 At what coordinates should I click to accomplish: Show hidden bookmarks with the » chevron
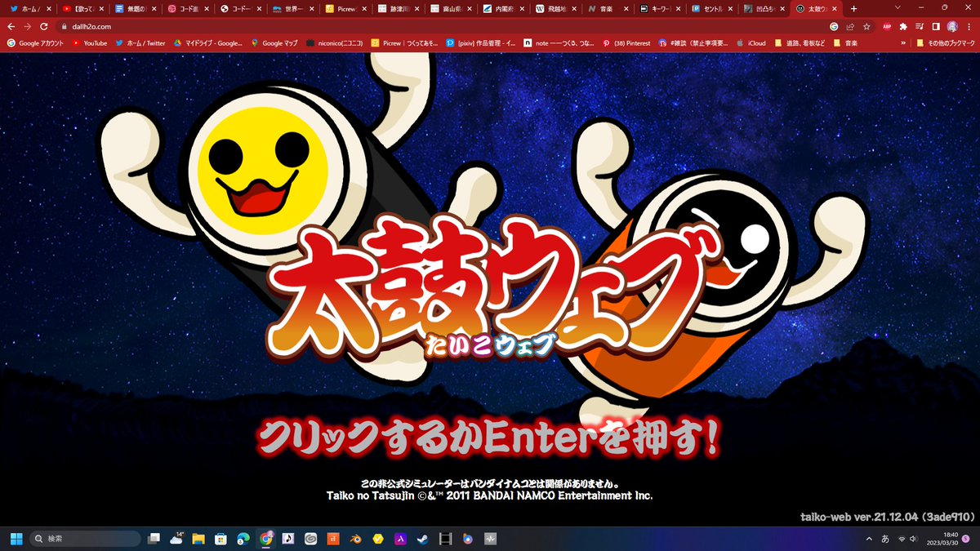(x=903, y=42)
